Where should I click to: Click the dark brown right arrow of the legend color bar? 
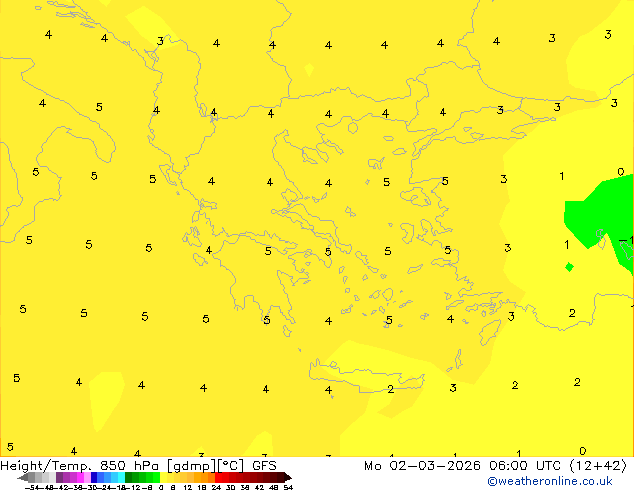(288, 478)
